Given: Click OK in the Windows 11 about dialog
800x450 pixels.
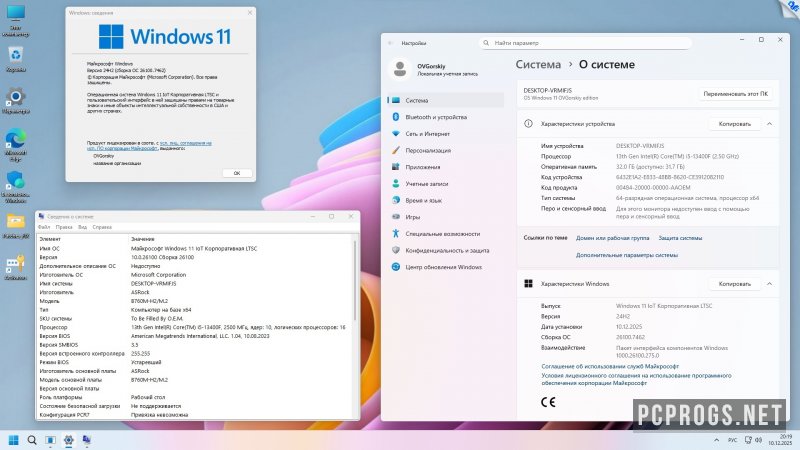Looking at the screenshot, I should pos(237,173).
